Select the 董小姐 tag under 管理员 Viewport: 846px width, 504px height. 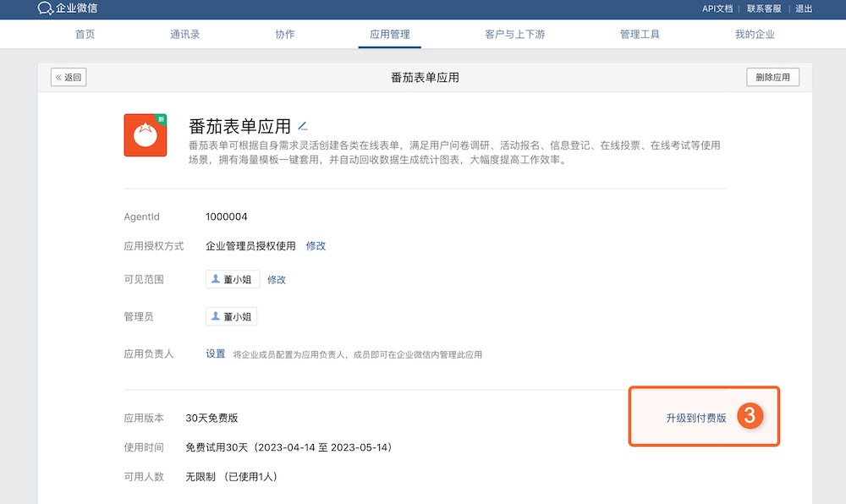[x=231, y=316]
